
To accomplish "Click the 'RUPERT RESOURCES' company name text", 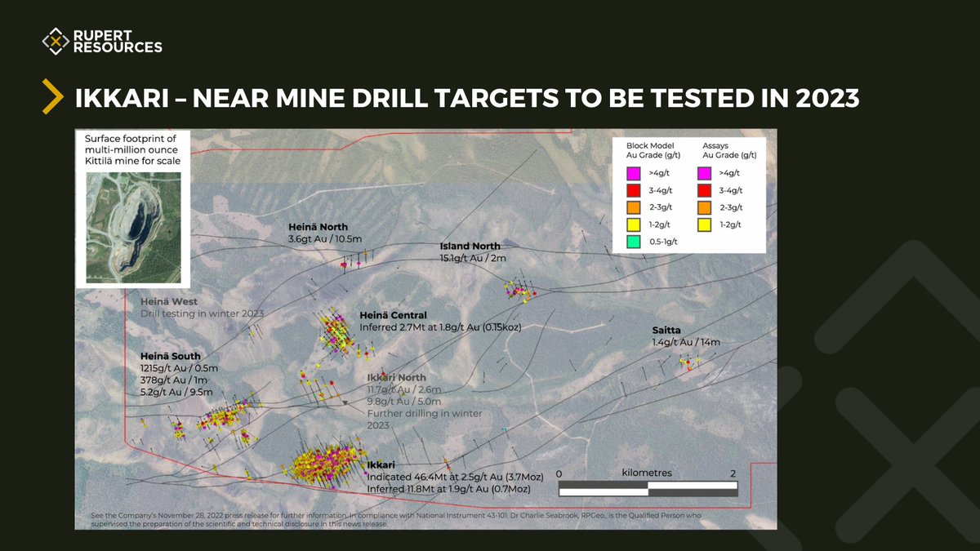I will click(x=118, y=41).
